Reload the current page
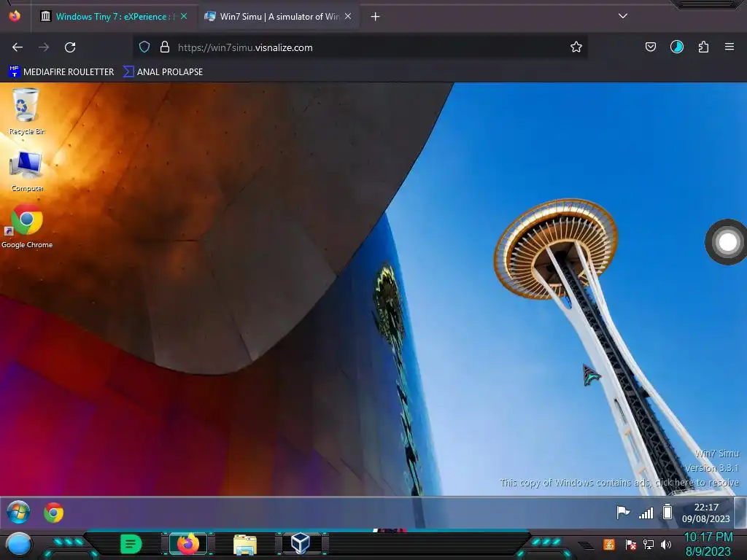Screen dimensions: 747x560 (x=70, y=47)
